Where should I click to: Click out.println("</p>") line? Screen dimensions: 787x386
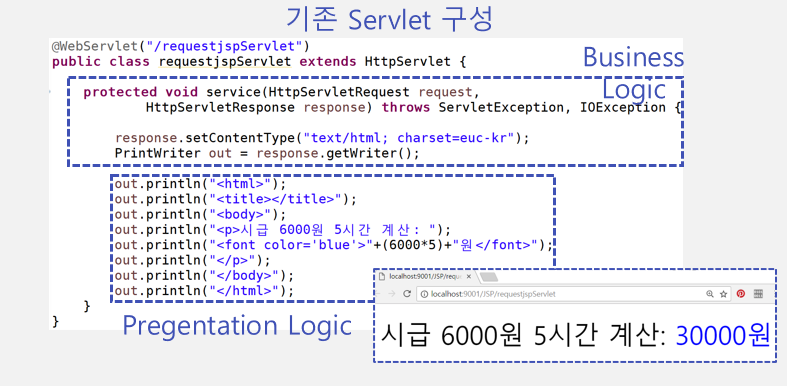pos(192,261)
